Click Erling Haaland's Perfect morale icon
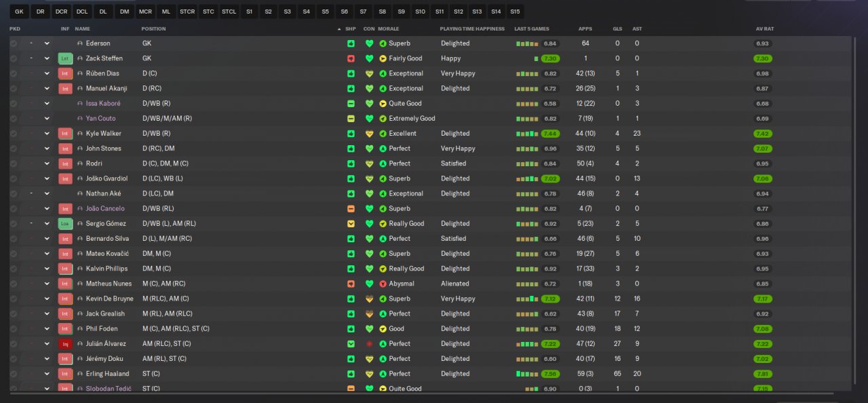 tap(382, 374)
